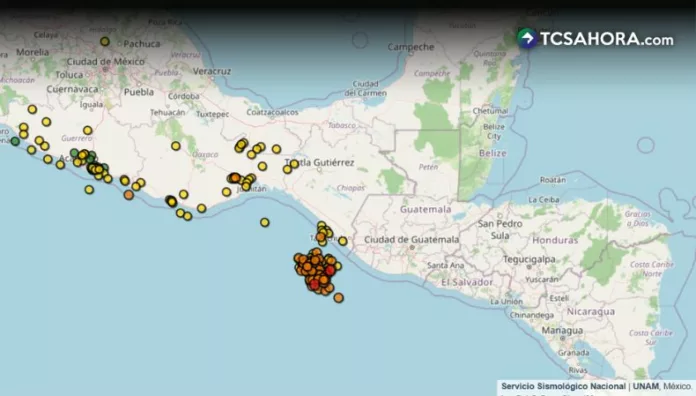Click the San Pedro Sula label

pyautogui.click(x=500, y=230)
